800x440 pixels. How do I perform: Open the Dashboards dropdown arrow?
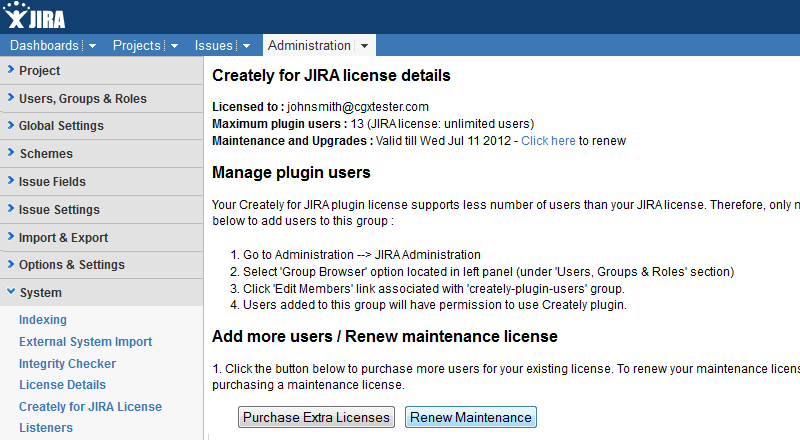pos(92,46)
